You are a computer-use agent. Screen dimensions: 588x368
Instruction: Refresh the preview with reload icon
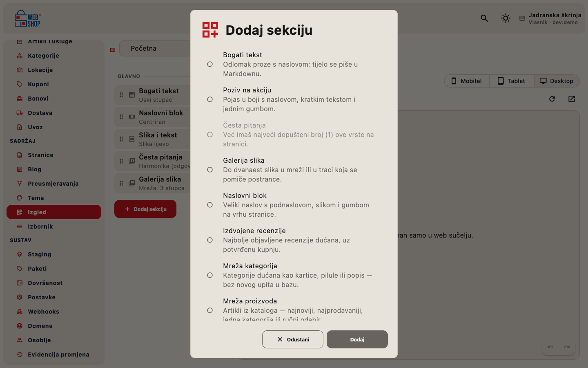coord(552,99)
